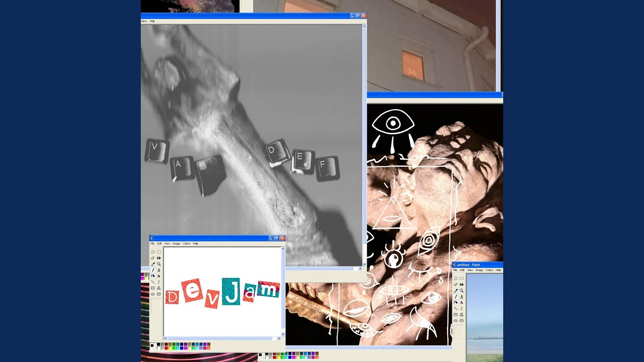This screenshot has width=644, height=362.
Task: Choose Ellipse tool in DevJam Paint window
Action: (153, 294)
